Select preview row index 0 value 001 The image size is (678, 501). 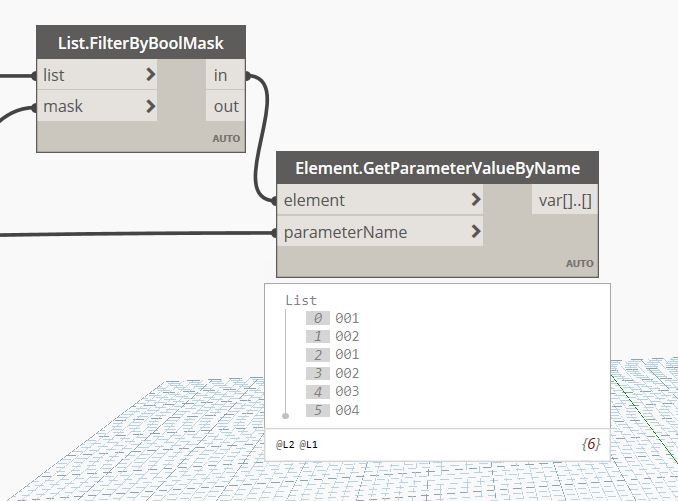pos(333,318)
